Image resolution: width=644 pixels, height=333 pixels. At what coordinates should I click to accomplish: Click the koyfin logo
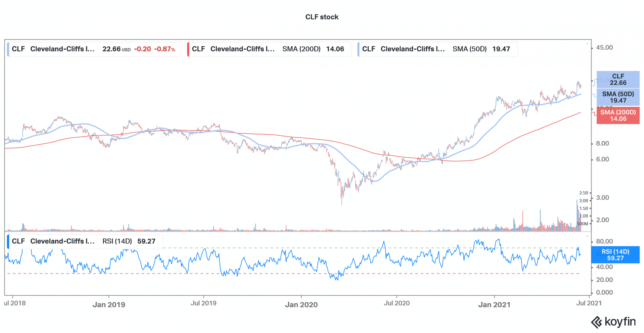click(x=613, y=321)
